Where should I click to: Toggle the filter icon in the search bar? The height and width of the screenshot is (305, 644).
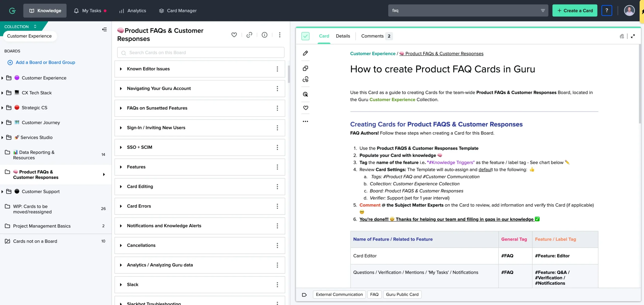click(543, 10)
